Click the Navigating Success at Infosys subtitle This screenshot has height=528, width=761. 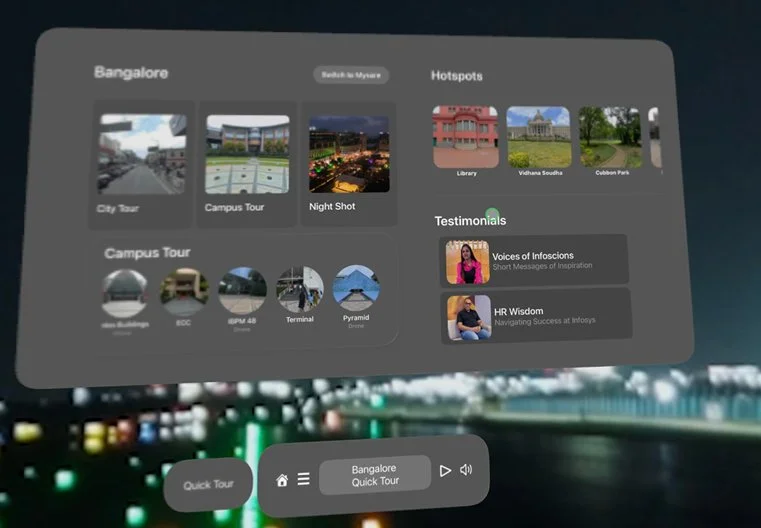545,321
